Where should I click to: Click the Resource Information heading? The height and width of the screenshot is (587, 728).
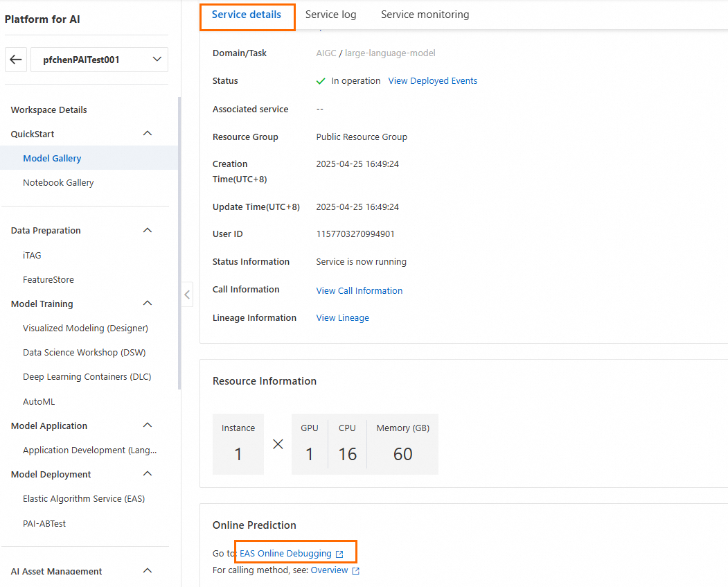click(264, 380)
